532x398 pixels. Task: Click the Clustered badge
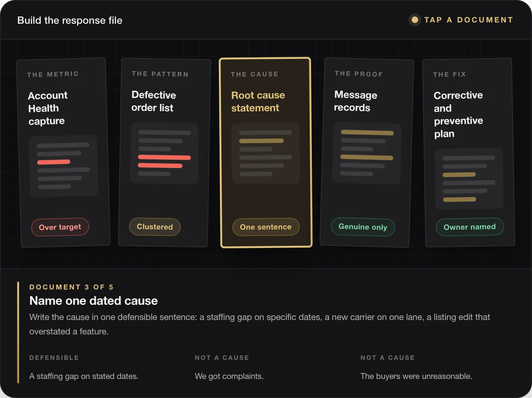155,227
